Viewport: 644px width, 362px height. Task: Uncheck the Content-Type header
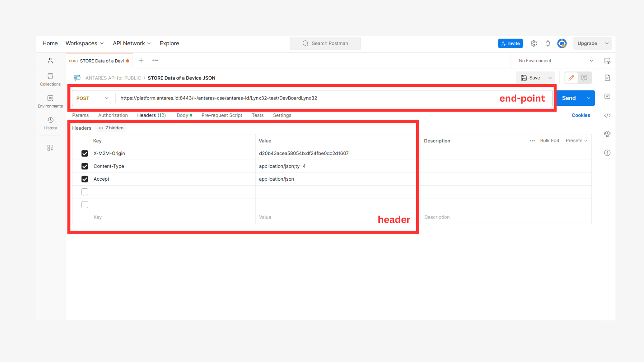[x=85, y=166]
